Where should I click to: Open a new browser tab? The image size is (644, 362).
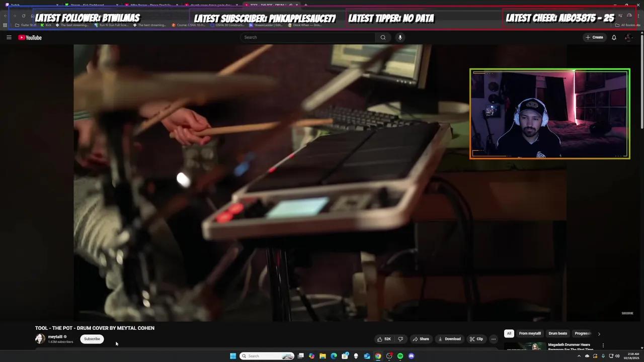click(x=305, y=5)
